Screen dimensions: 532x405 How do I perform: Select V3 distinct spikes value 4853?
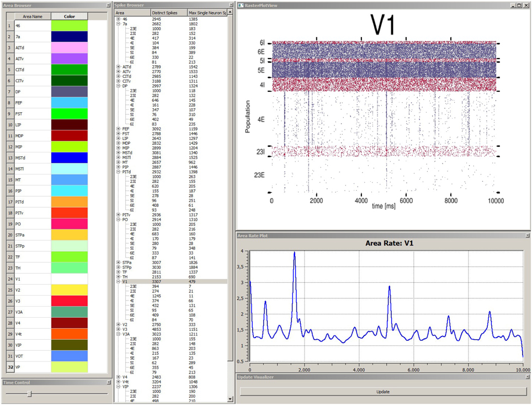pyautogui.click(x=156, y=329)
